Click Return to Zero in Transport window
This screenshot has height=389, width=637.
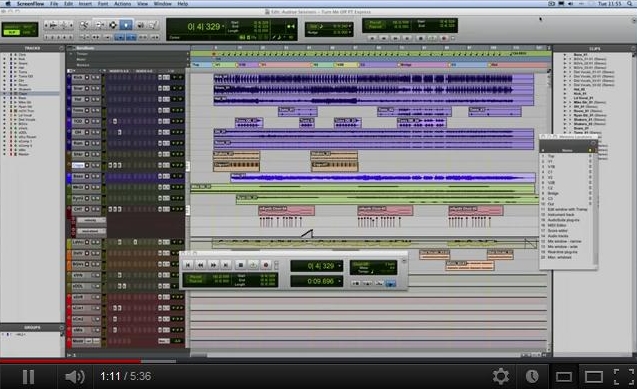pyautogui.click(x=188, y=265)
